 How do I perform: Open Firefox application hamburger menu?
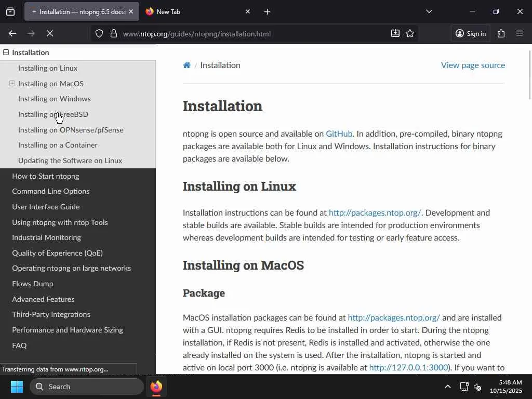pyautogui.click(x=520, y=34)
